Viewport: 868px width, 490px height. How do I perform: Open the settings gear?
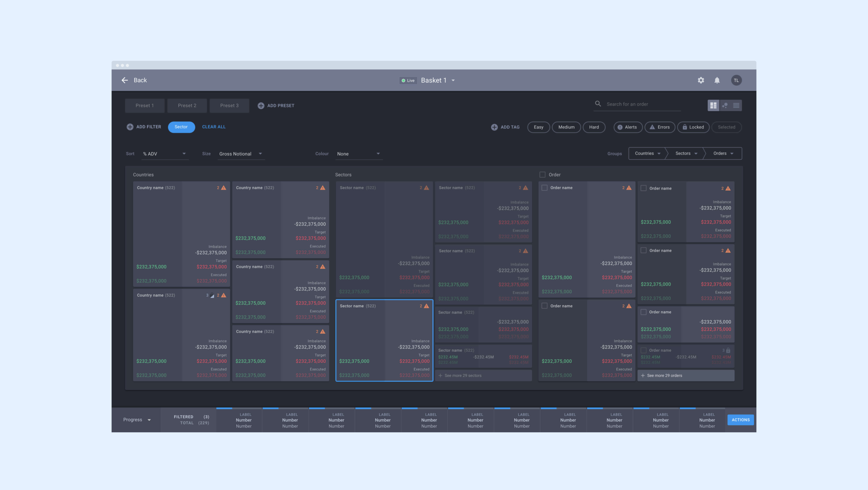[701, 80]
